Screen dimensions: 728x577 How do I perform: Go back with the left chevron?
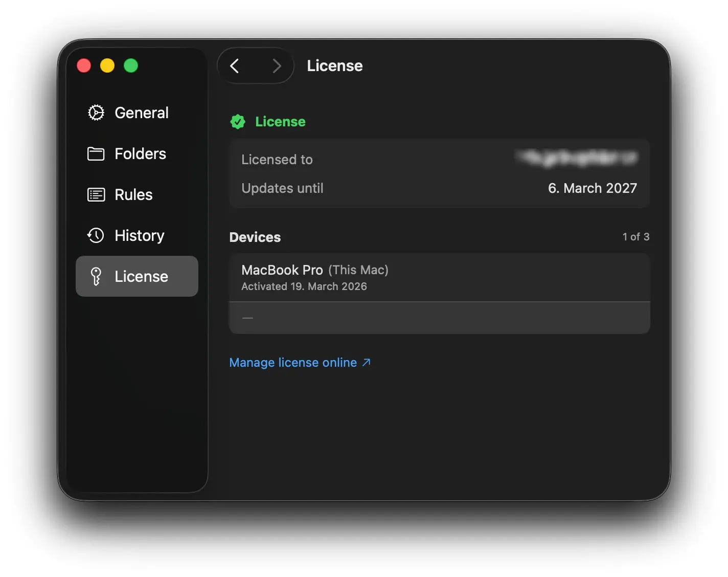click(x=235, y=66)
